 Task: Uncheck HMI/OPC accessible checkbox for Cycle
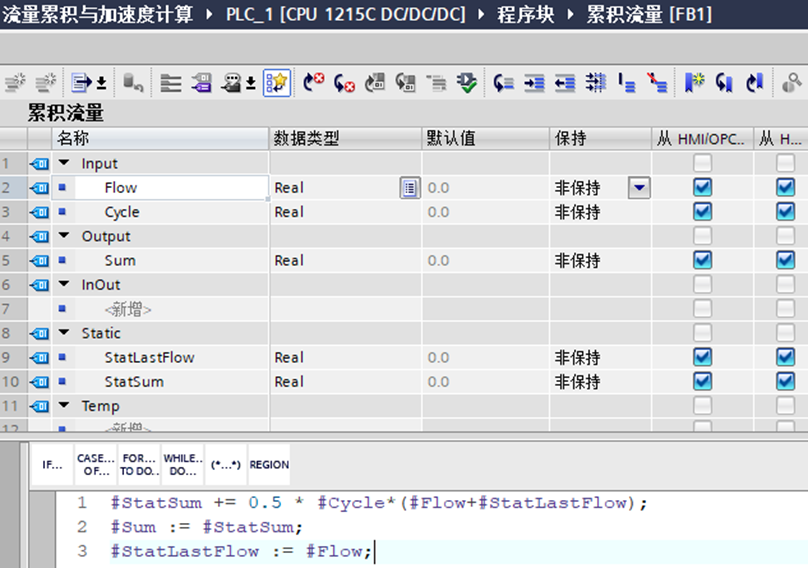pos(702,211)
